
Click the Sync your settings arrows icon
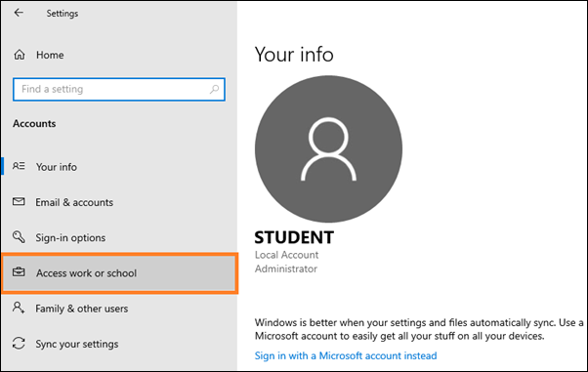point(19,344)
